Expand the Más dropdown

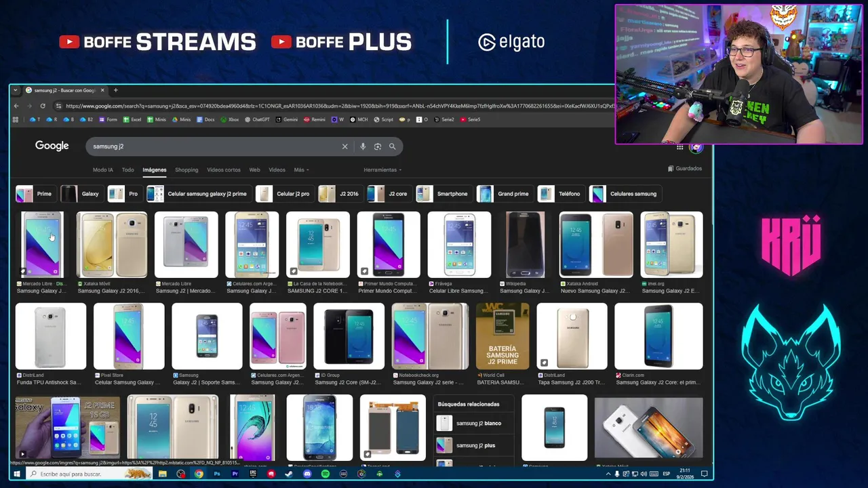pyautogui.click(x=301, y=170)
